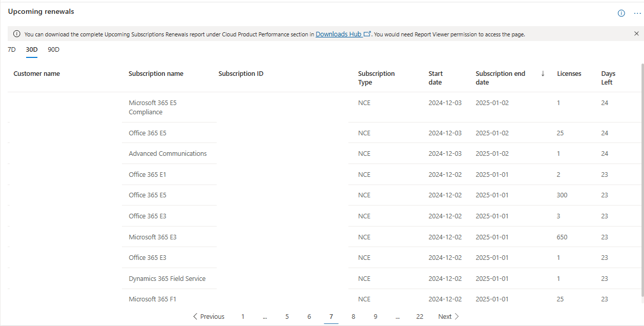This screenshot has height=326, width=644.
Task: Sort by Customer name column header
Action: point(36,74)
